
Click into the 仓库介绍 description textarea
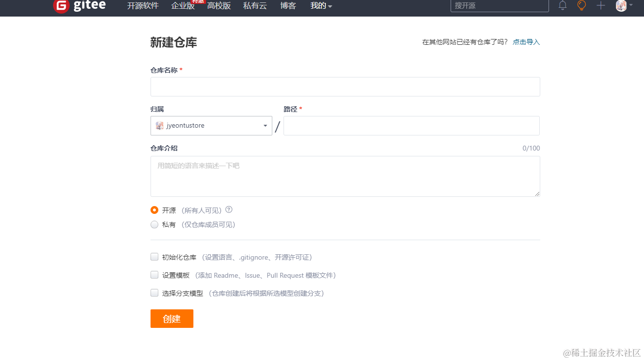coord(345,176)
